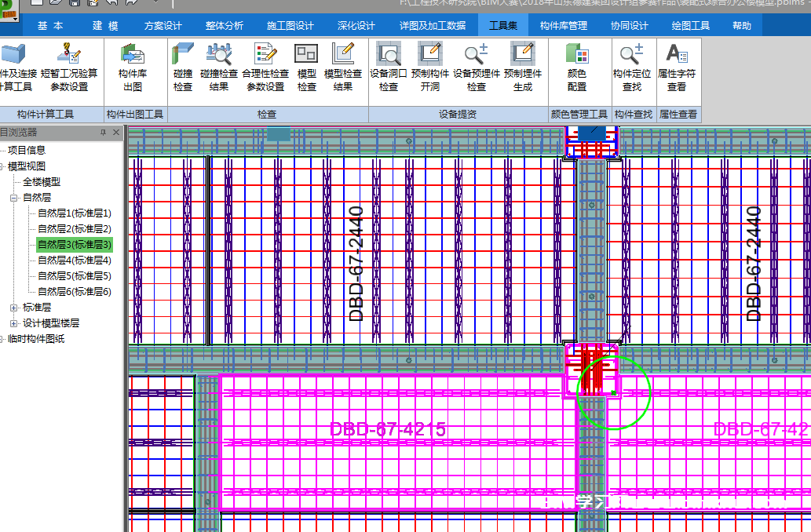This screenshot has width=811, height=532.
Task: Click the DBD-67-4215 slab in drawing
Action: point(388,430)
